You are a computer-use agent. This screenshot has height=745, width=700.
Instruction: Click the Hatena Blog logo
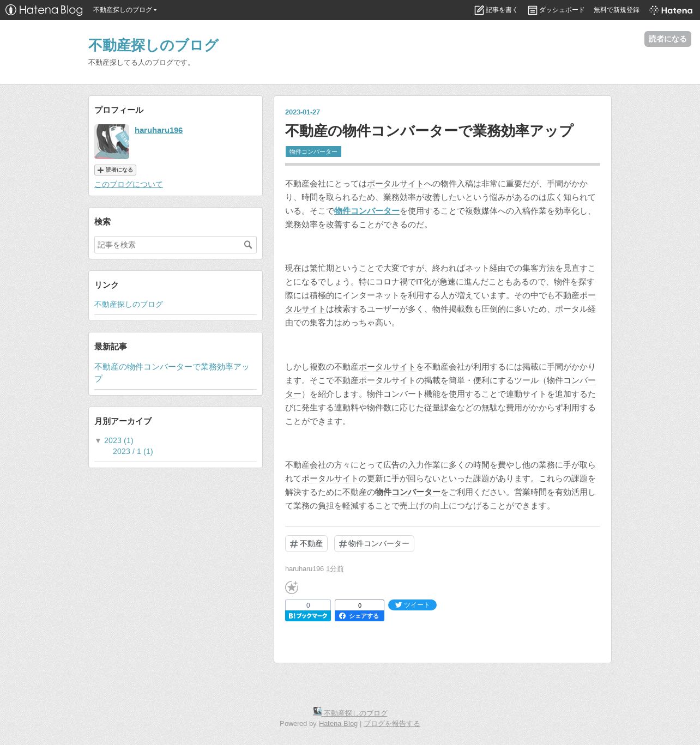(x=44, y=10)
